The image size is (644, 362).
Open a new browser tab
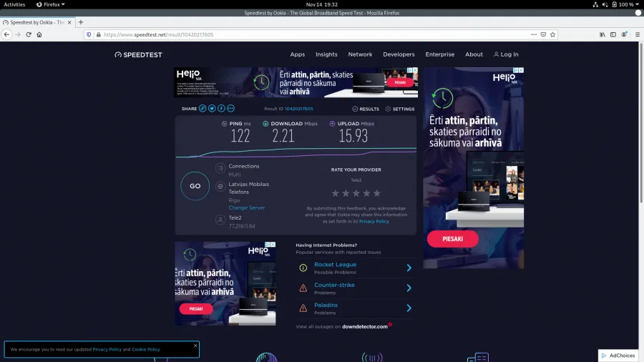[80, 22]
